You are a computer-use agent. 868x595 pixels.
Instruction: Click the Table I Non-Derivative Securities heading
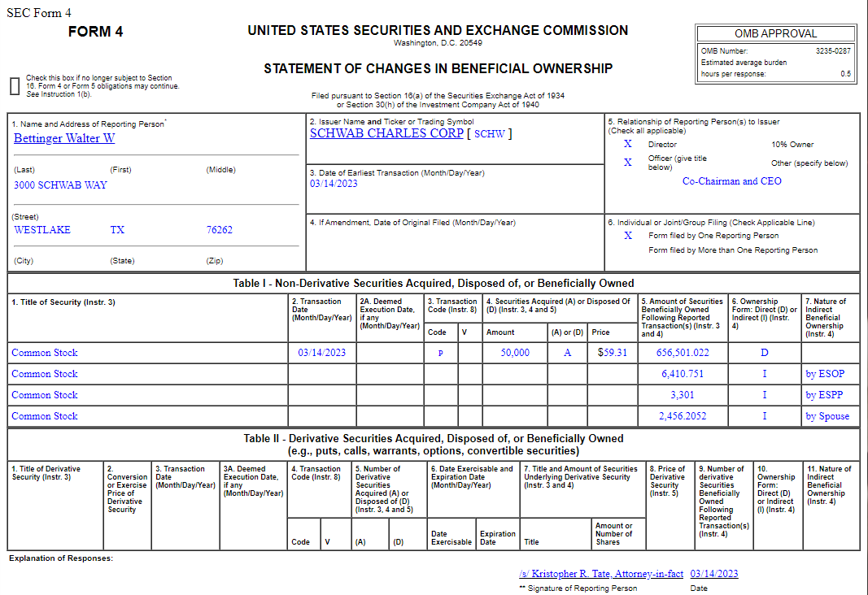(434, 283)
